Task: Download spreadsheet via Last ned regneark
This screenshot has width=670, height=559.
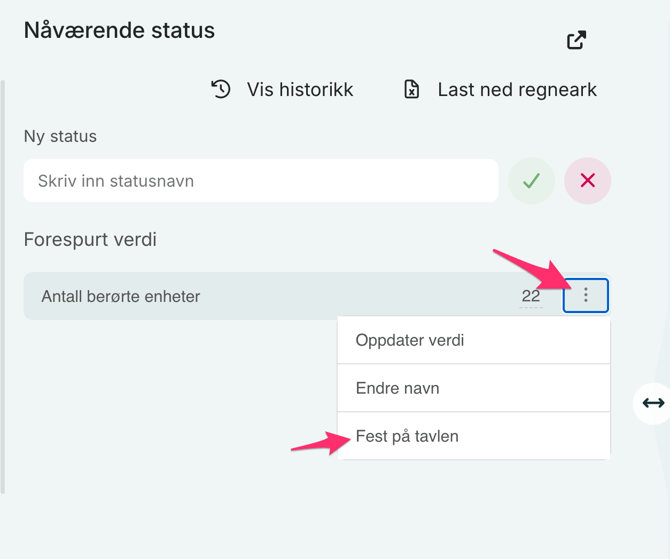Action: click(517, 89)
